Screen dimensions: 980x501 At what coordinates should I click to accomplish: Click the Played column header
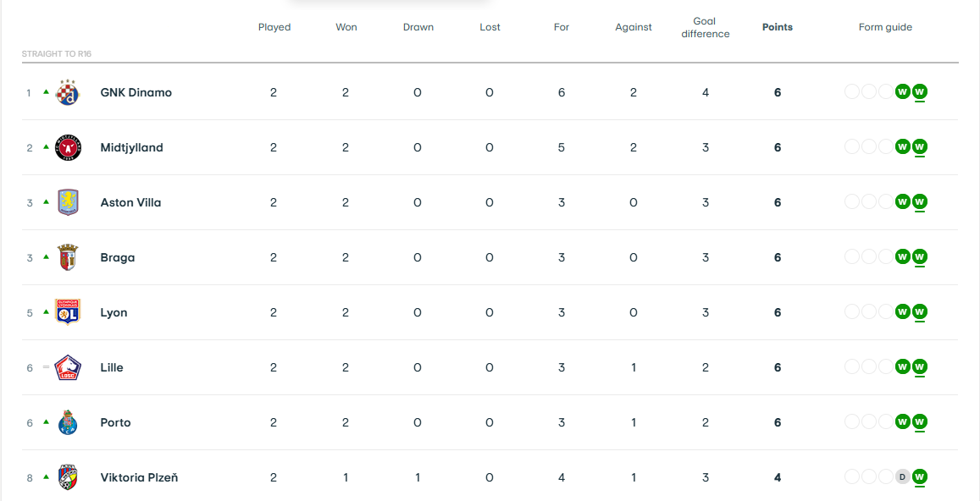coord(274,27)
